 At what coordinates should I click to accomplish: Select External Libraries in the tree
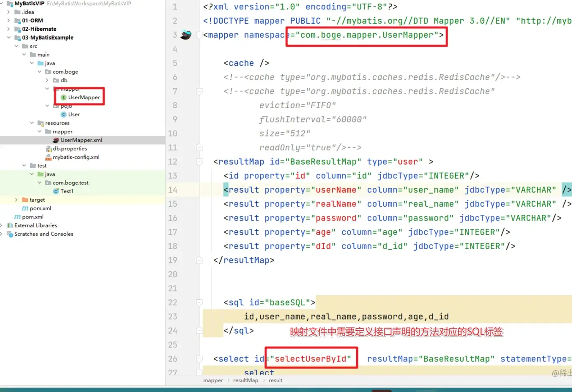[36, 226]
